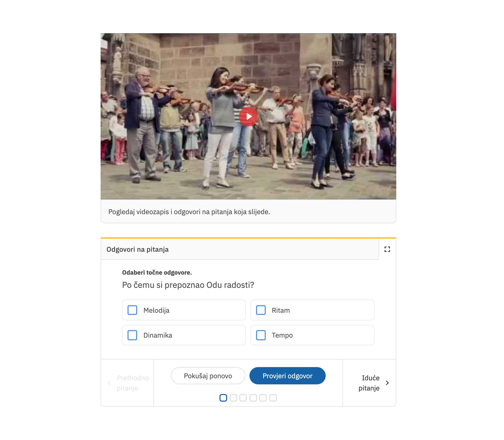Screen dimensions: 504x440
Task: Check the Melodija answer box
Action: click(x=132, y=310)
